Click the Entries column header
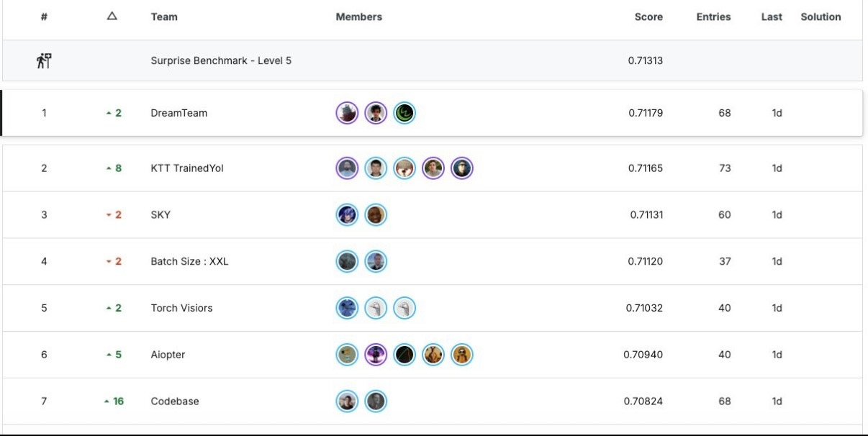The width and height of the screenshot is (868, 436). [x=713, y=17]
